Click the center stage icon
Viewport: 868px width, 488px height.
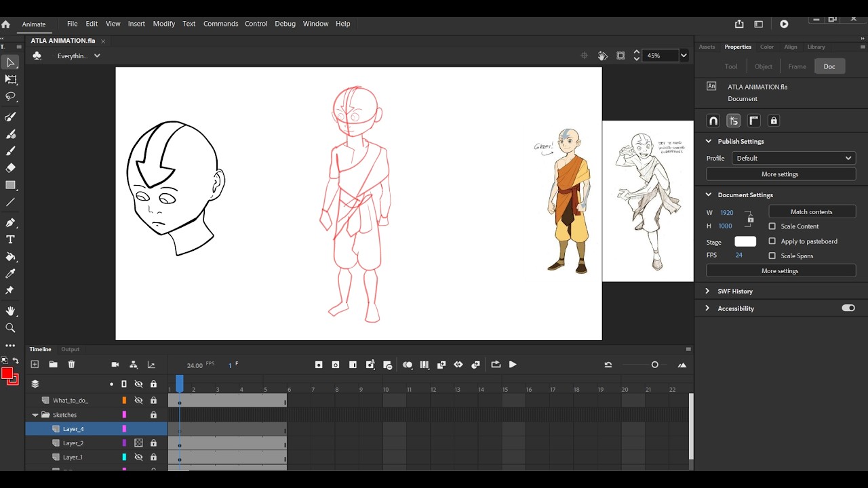coord(584,56)
